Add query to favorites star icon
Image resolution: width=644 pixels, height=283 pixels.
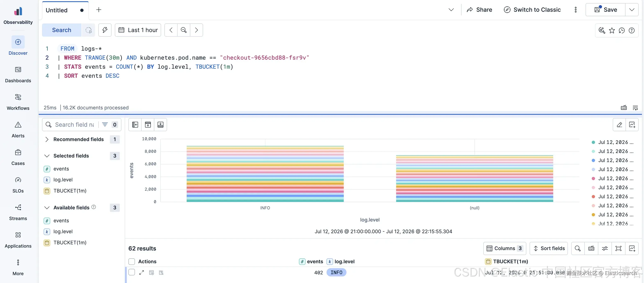[x=612, y=30]
